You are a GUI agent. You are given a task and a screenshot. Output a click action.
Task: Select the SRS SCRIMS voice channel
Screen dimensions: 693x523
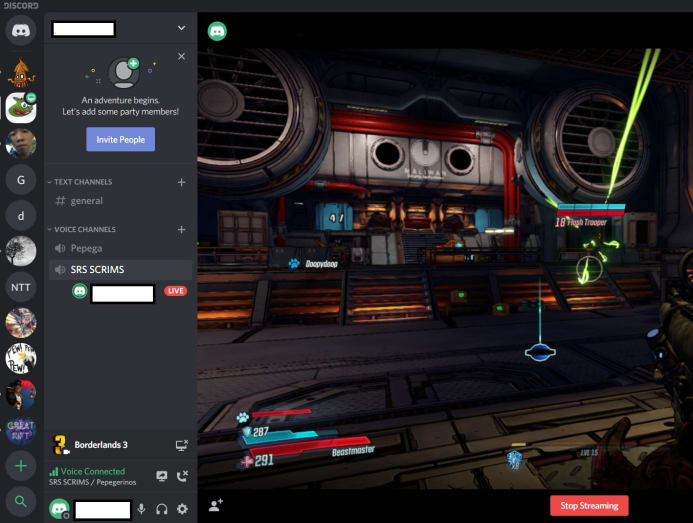(120, 270)
